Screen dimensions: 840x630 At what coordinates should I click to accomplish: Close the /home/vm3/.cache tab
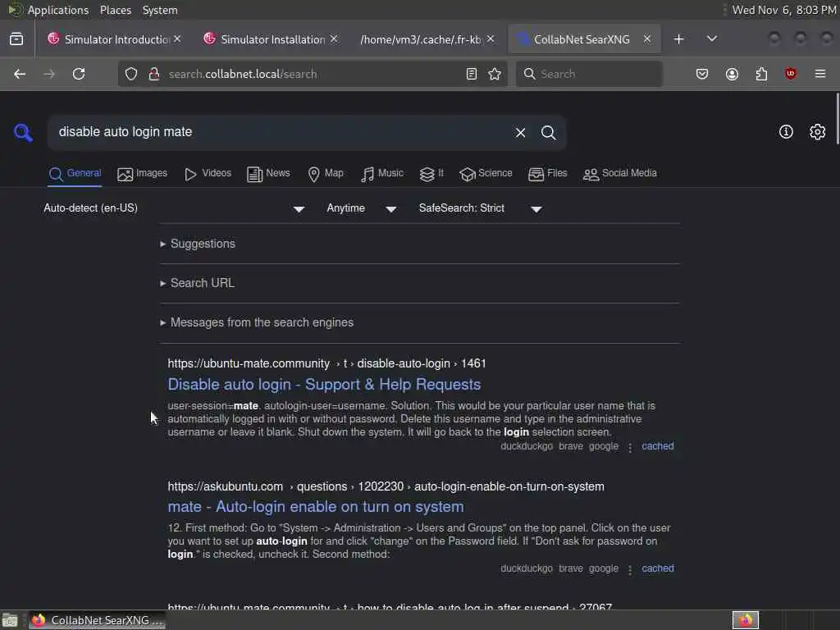tap(491, 39)
